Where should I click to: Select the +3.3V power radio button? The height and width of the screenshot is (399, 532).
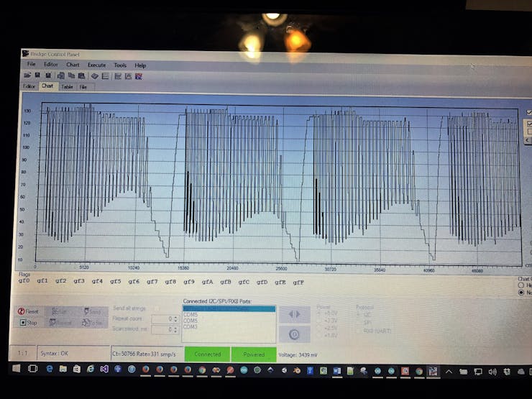(x=320, y=321)
